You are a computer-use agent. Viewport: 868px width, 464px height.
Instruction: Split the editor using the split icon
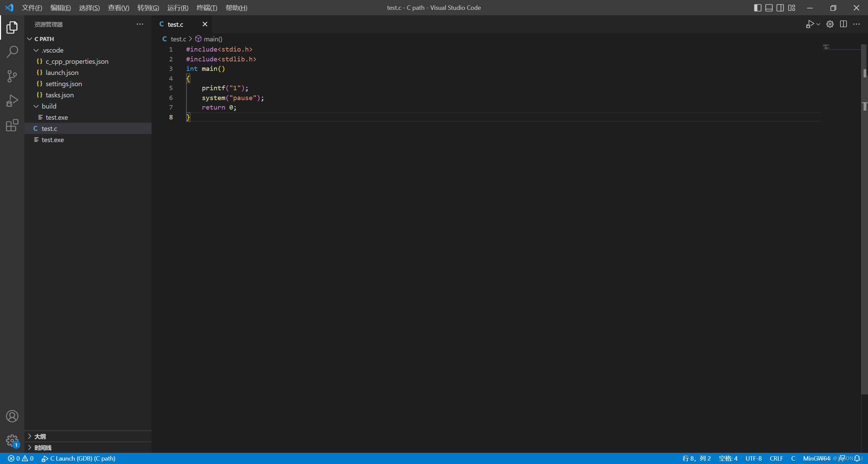coord(843,24)
